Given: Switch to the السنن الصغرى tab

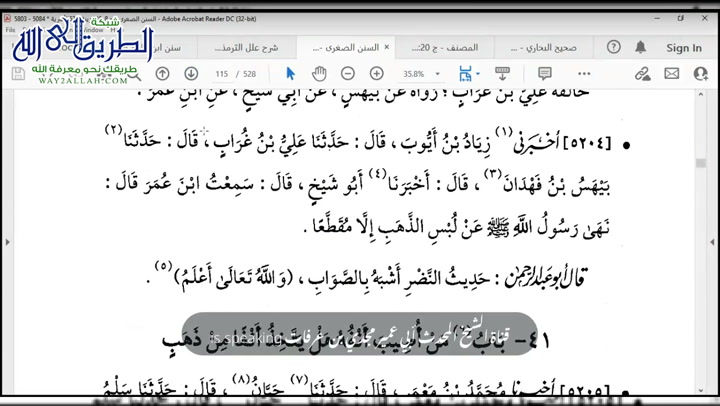Looking at the screenshot, I should coord(345,48).
